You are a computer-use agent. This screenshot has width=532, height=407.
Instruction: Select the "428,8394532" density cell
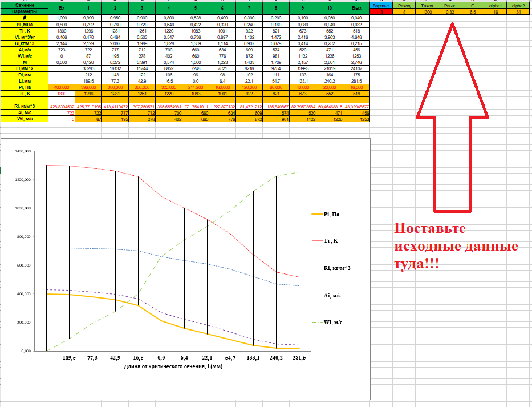62,106
